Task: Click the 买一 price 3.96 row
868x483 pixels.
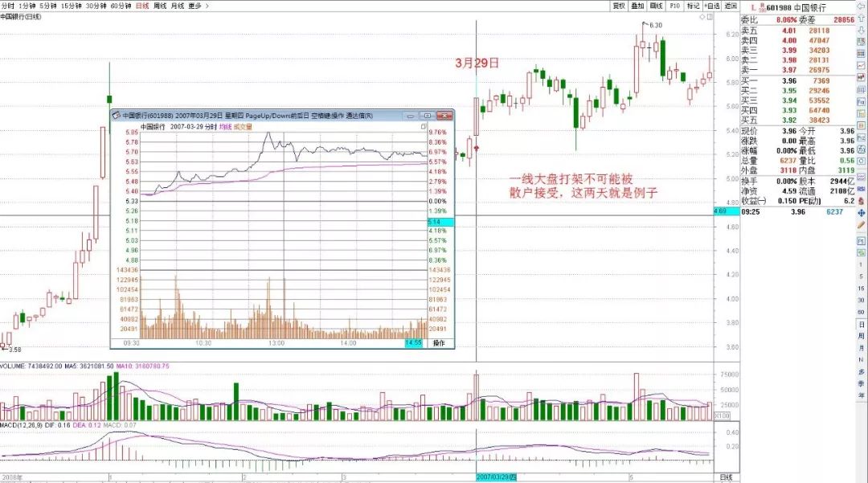Action: [x=797, y=81]
